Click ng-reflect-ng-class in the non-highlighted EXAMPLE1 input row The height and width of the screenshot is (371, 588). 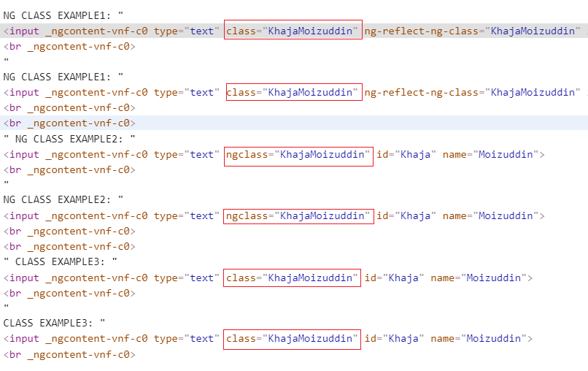pyautogui.click(x=472, y=92)
